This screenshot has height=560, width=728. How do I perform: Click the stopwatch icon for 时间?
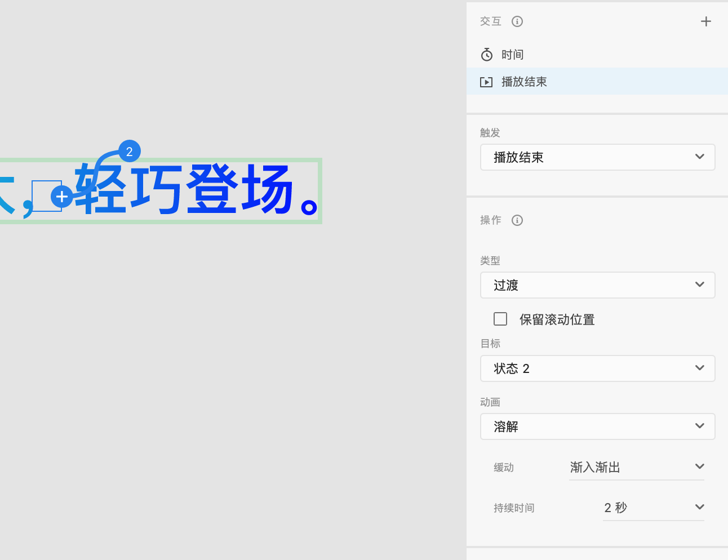[487, 55]
